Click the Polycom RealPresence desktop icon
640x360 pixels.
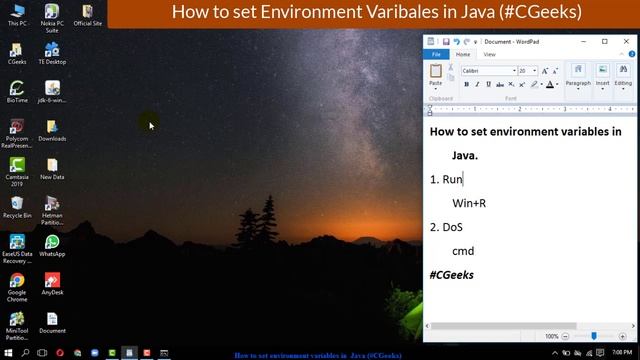click(17, 133)
